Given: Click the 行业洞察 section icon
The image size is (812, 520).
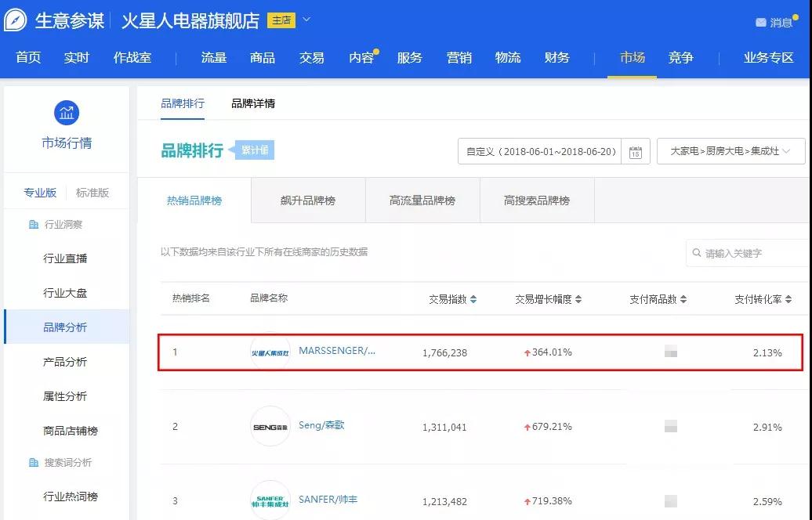Looking at the screenshot, I should (34, 225).
